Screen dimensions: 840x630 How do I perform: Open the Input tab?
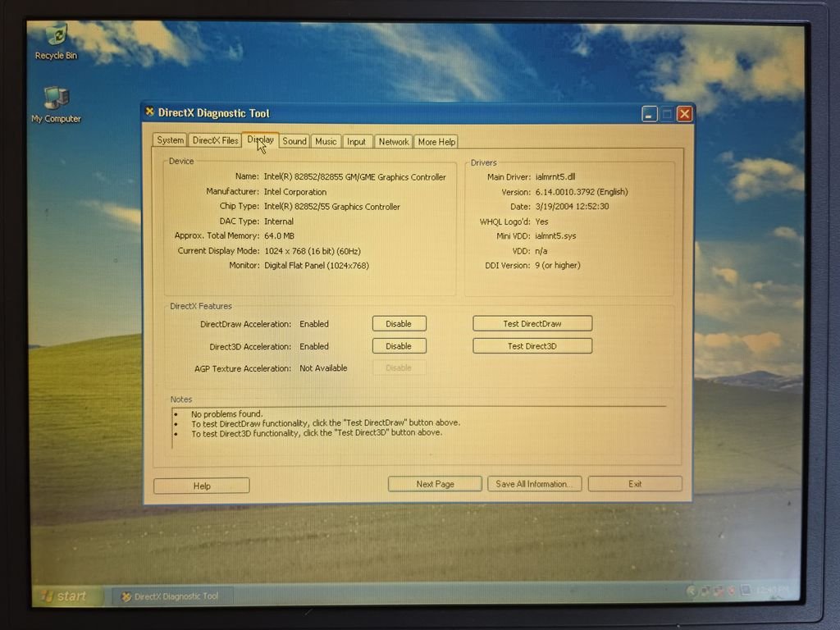[x=356, y=142]
